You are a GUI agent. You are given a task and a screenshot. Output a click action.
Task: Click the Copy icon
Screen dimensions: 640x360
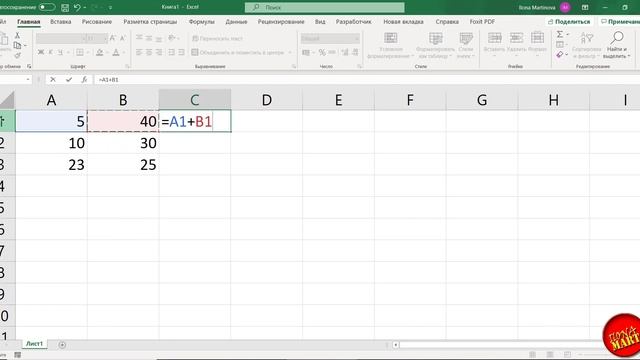point(17,45)
